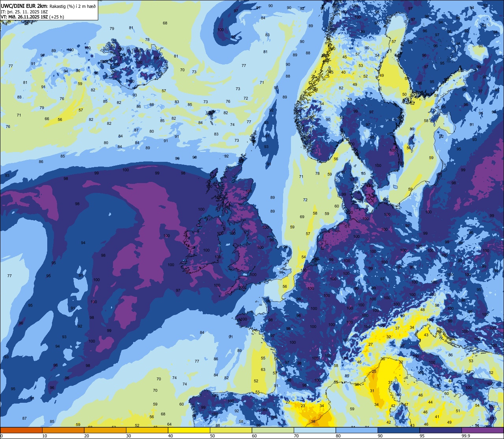Image resolution: width=504 pixels, height=439 pixels.
Task: Click the '20' legend scale label
Action: 87,436
